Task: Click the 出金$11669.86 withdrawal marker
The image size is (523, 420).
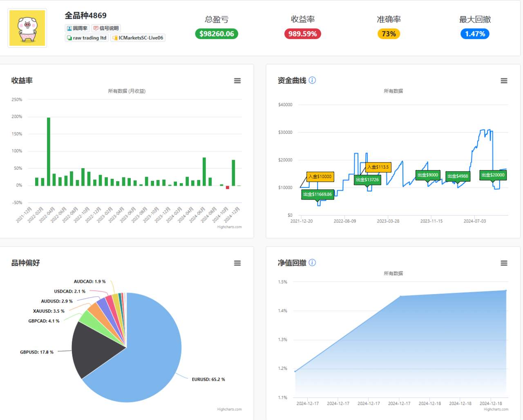Action: pos(318,194)
